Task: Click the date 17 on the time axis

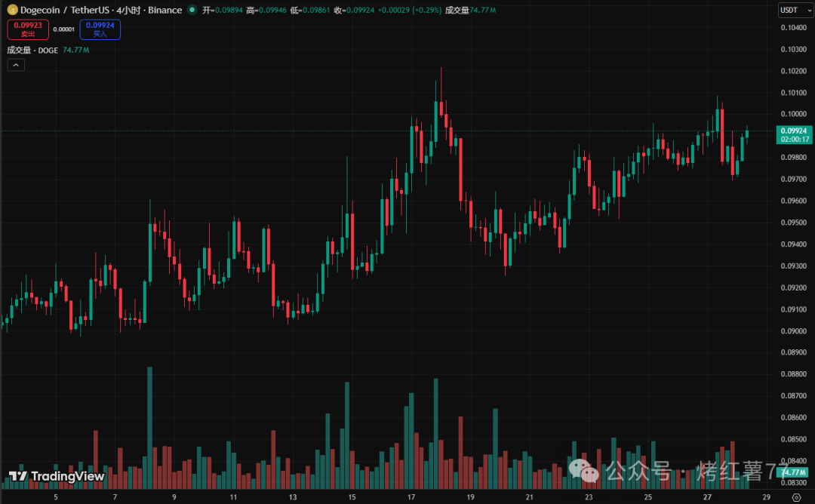Action: click(411, 497)
